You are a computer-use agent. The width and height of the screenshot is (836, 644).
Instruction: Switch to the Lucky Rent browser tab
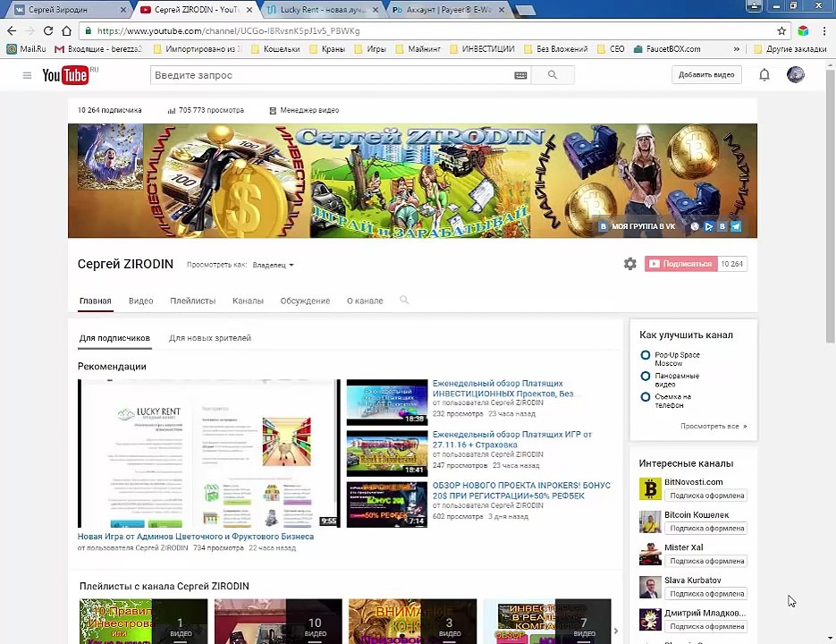323,10
